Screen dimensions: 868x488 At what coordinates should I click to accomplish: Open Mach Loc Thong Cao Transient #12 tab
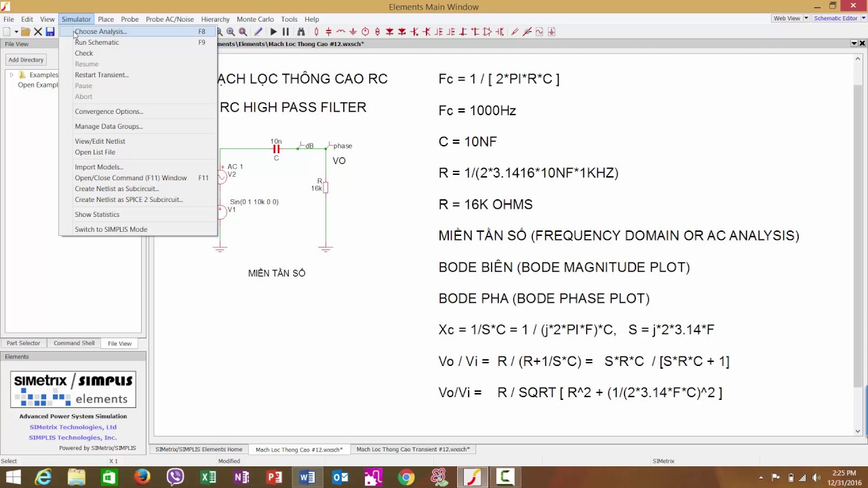[x=413, y=449]
